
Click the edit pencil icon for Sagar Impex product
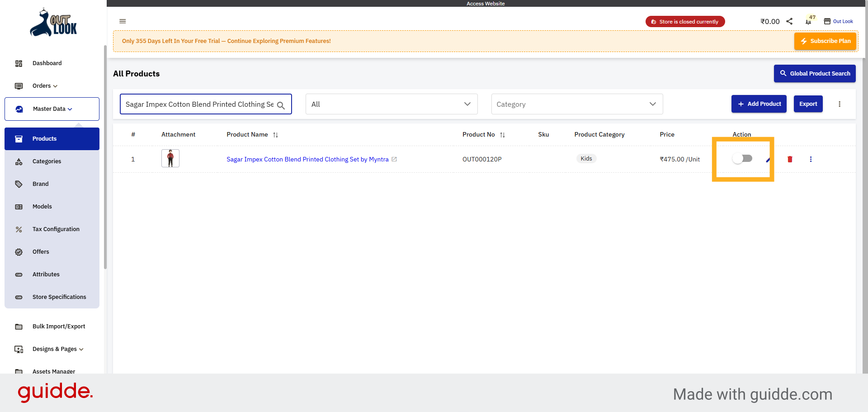[768, 159]
